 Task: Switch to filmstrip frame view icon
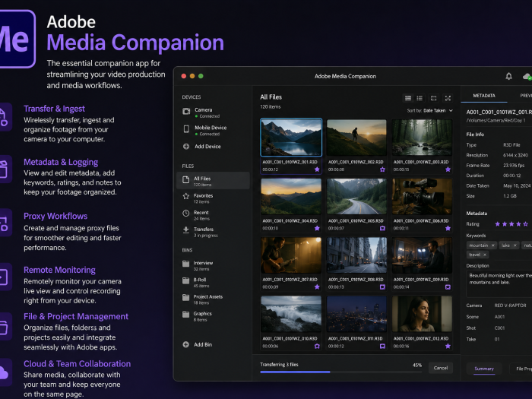[x=434, y=98]
